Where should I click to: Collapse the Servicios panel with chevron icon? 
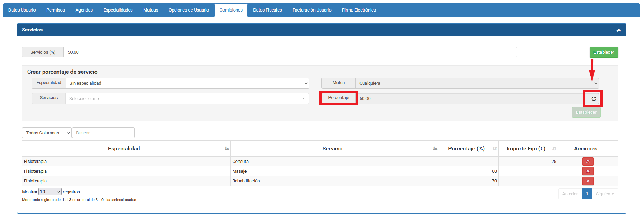click(619, 30)
